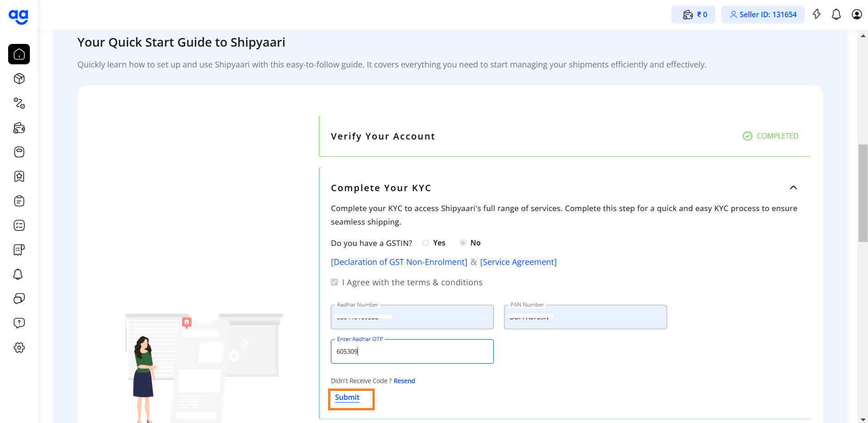Open the receipt billing icon in sidebar
The image size is (868, 423).
point(19,250)
